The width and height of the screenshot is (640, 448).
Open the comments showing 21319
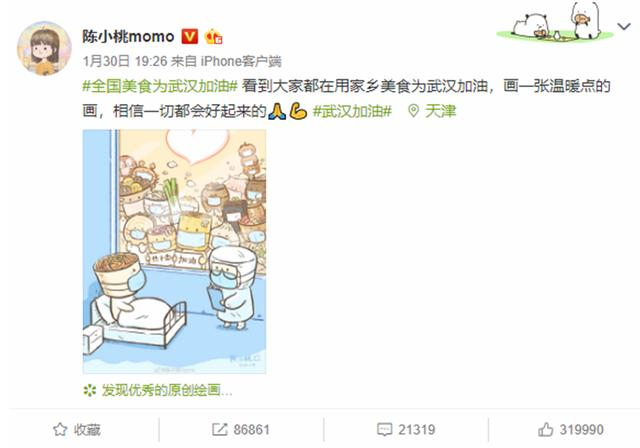[406, 429]
